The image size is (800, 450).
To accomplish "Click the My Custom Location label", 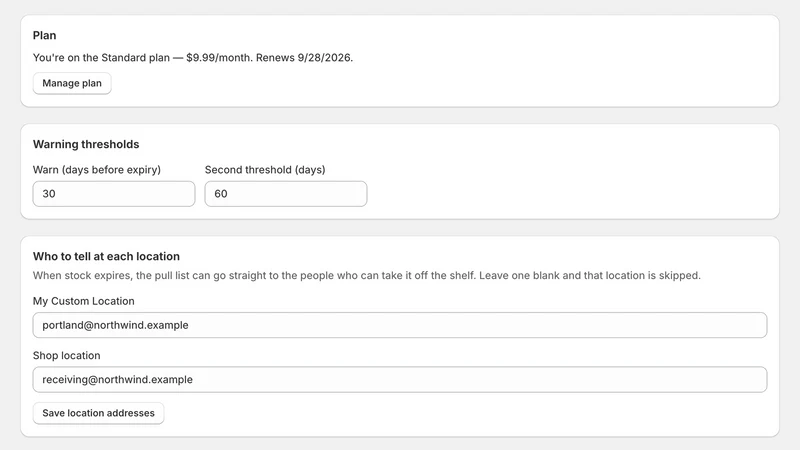I will [84, 301].
